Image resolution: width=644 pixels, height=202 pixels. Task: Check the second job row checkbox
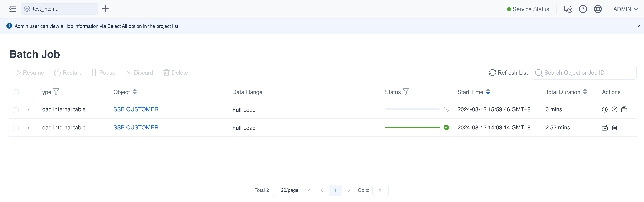pos(16,128)
